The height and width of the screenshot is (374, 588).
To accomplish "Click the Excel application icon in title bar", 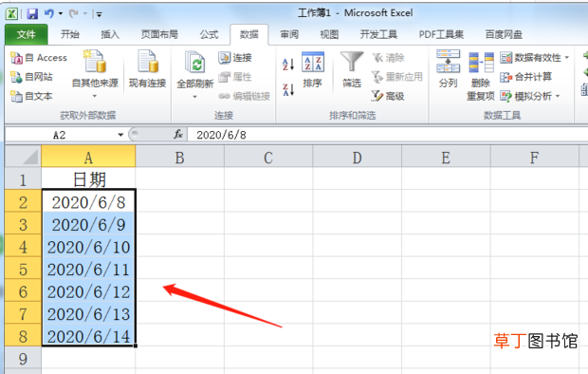I will pyautogui.click(x=11, y=14).
